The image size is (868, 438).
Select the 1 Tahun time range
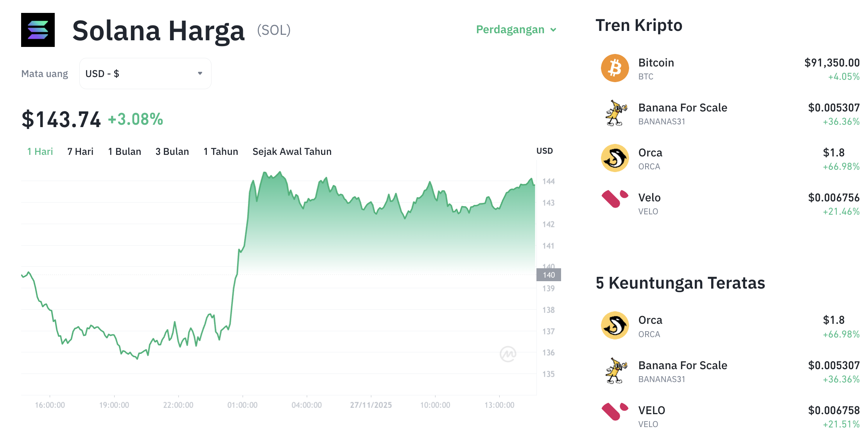point(221,151)
